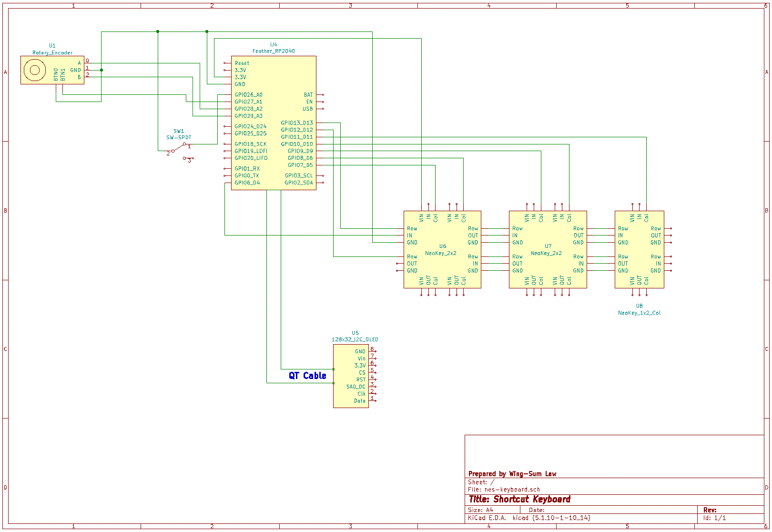The height and width of the screenshot is (532, 772).
Task: Select the USB pin label
Action: [x=308, y=109]
